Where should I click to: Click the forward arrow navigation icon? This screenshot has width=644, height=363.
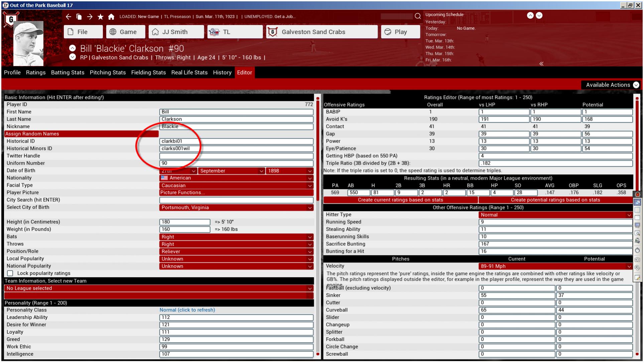point(90,17)
